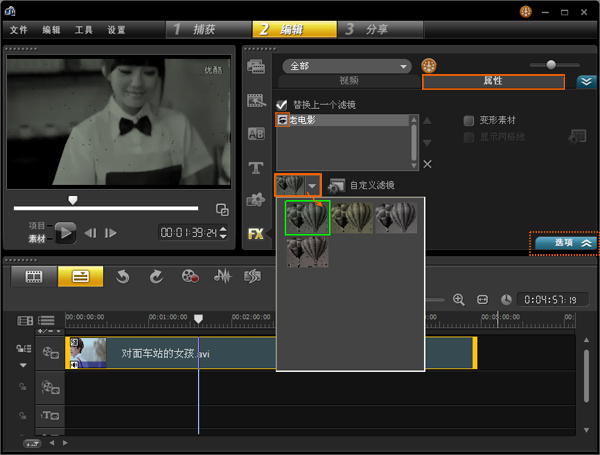Expand the track options down arrow
600x455 pixels.
(23, 365)
